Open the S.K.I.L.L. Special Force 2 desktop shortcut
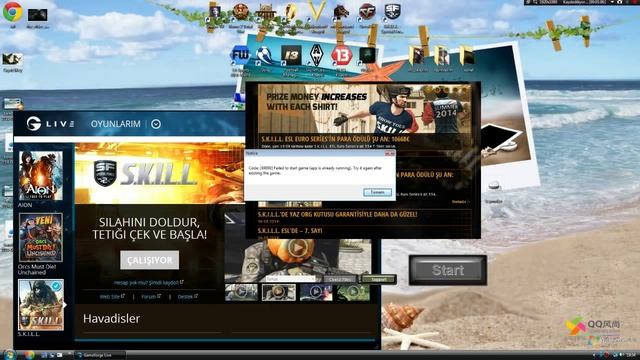Image resolution: width=640 pixels, height=360 pixels. click(x=392, y=11)
